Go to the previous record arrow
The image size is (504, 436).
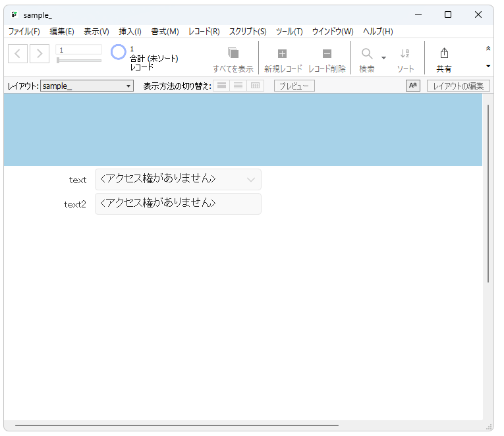[18, 53]
